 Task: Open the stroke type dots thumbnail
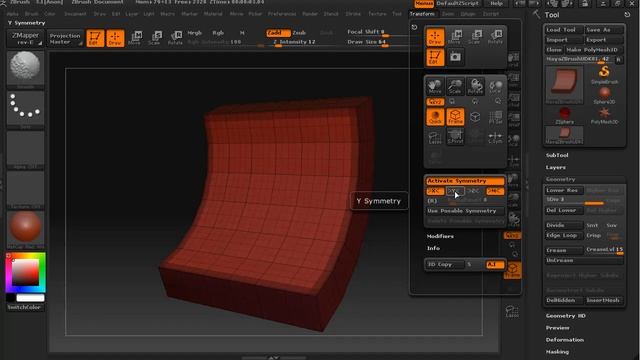[x=25, y=108]
